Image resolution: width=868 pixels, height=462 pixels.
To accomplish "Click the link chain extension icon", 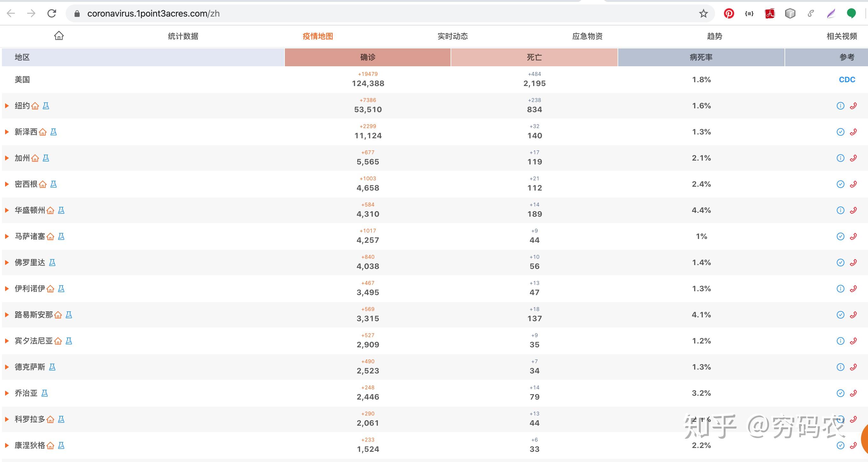I will 811,13.
